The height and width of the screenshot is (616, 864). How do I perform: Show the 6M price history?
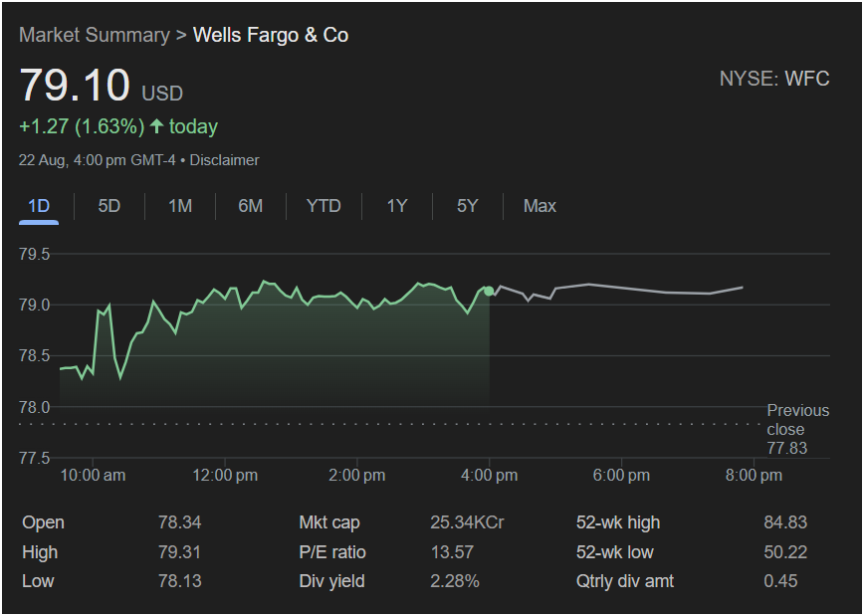click(x=251, y=206)
